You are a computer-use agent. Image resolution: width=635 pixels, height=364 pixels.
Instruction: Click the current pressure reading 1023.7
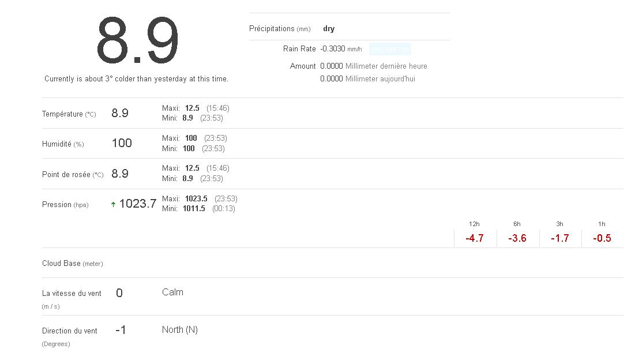(x=138, y=204)
